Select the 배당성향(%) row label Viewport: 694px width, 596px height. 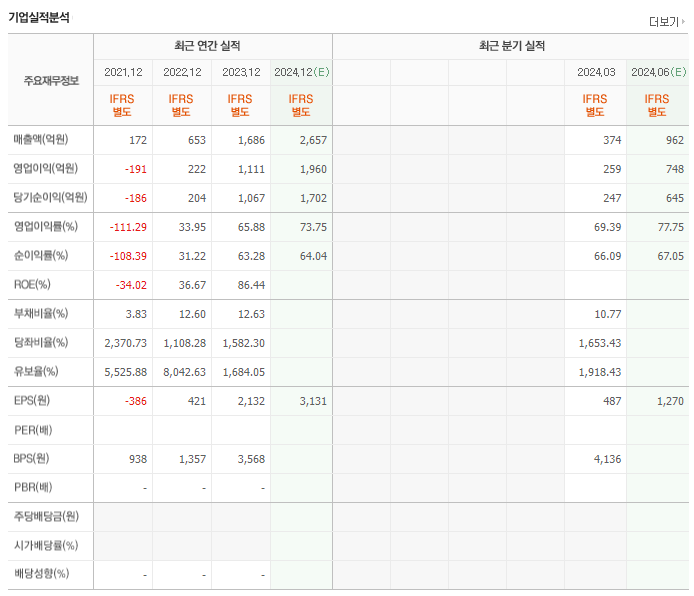click(41, 574)
